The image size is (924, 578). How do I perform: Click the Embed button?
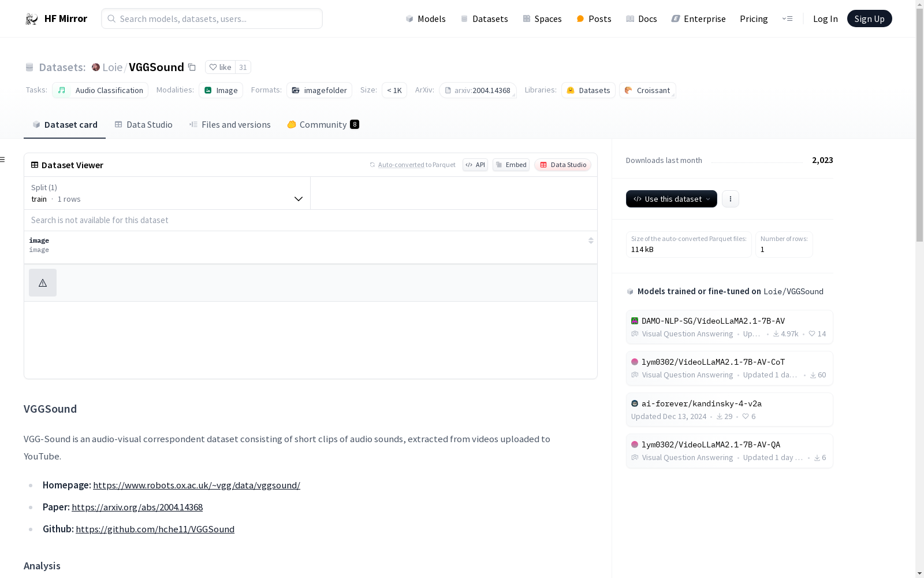tap(511, 165)
